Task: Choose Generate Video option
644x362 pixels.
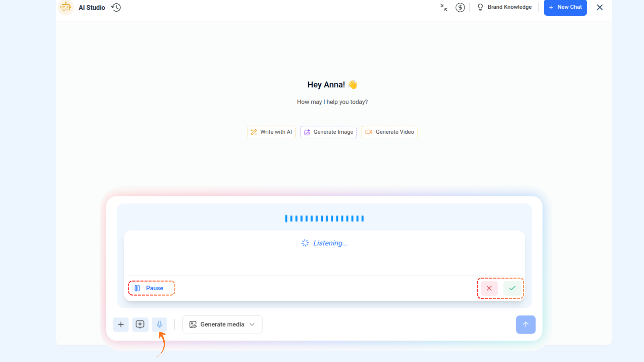Action: click(x=389, y=132)
